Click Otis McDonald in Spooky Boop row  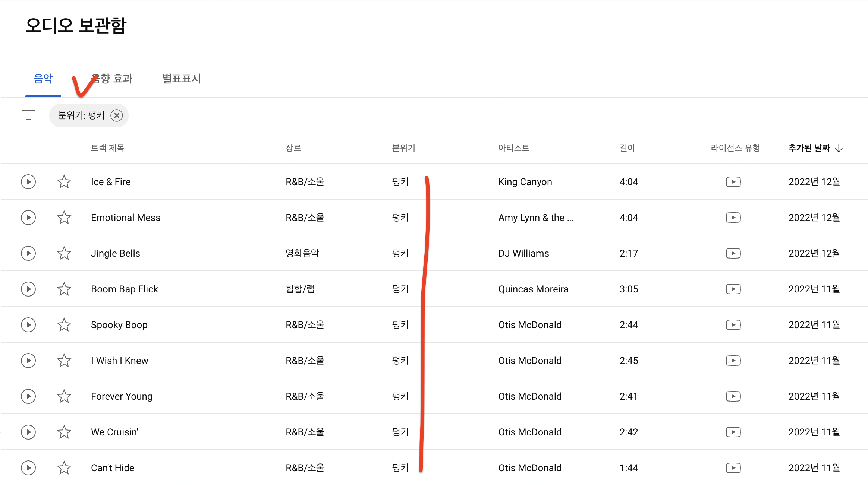coord(530,325)
